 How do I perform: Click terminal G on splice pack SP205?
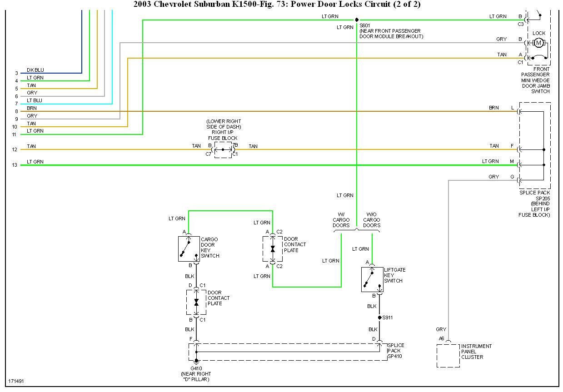point(513,177)
